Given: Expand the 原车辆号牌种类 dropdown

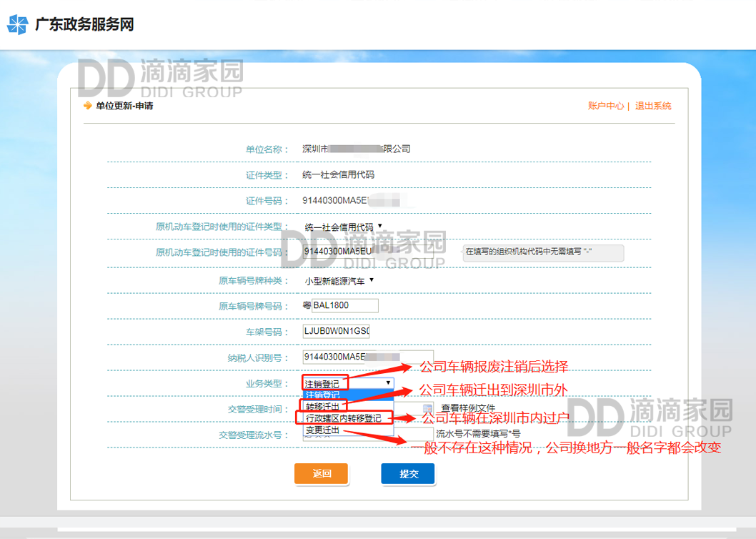Looking at the screenshot, I should (339, 281).
